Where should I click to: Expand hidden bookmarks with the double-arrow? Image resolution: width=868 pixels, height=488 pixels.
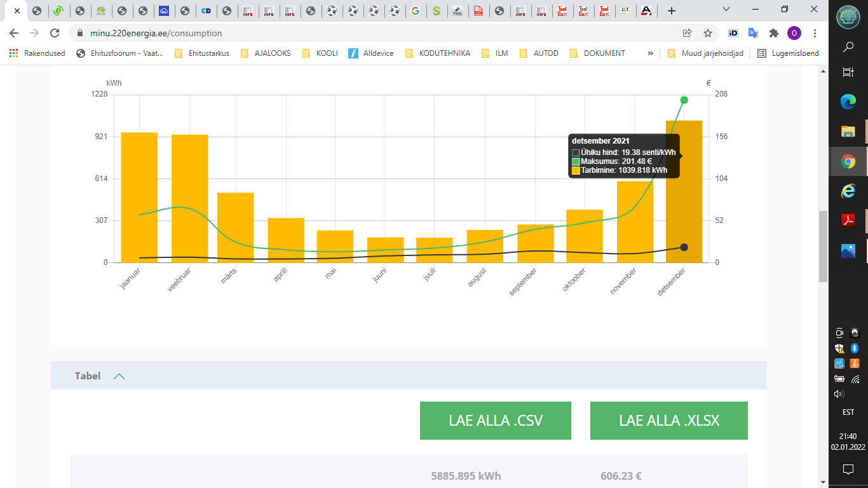point(650,53)
